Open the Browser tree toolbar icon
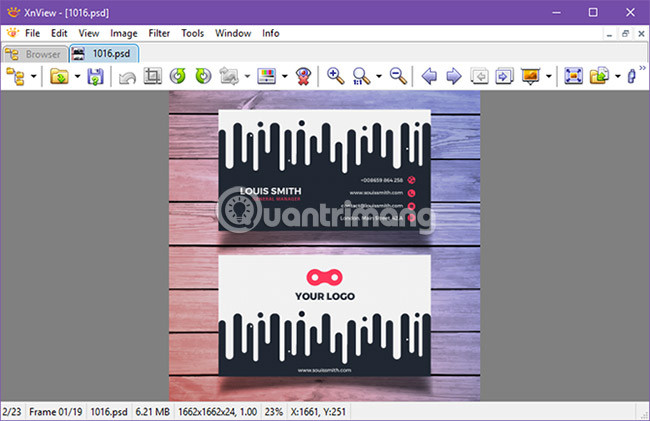650x421 pixels. [15, 77]
